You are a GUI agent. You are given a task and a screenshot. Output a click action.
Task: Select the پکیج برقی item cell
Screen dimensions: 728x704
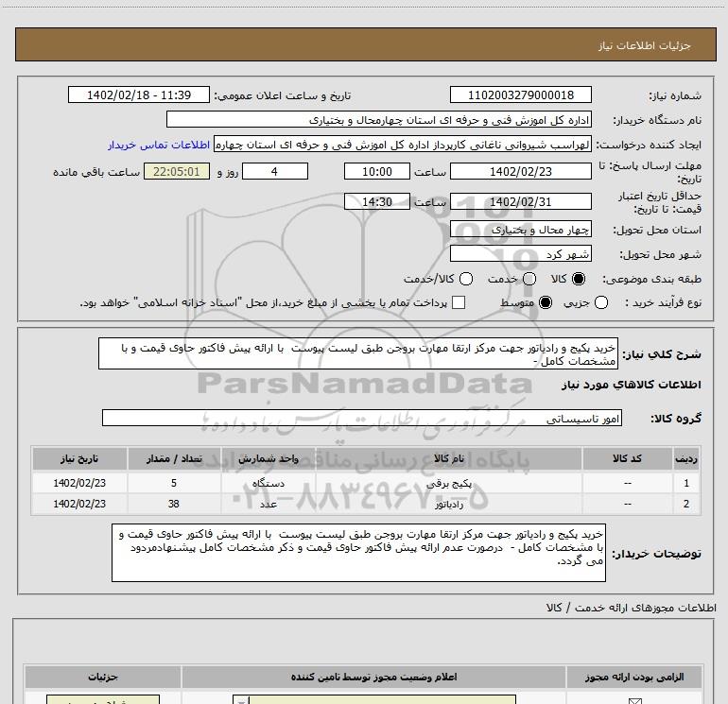point(448,484)
